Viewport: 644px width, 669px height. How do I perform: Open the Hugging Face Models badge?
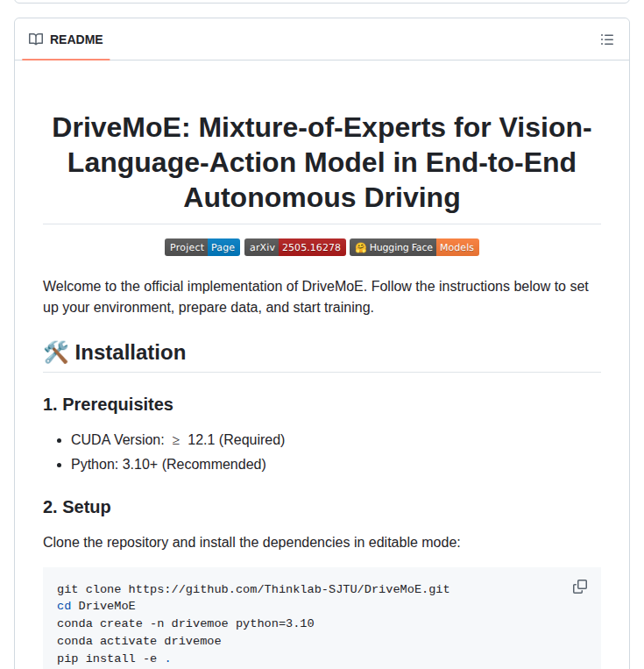414,247
